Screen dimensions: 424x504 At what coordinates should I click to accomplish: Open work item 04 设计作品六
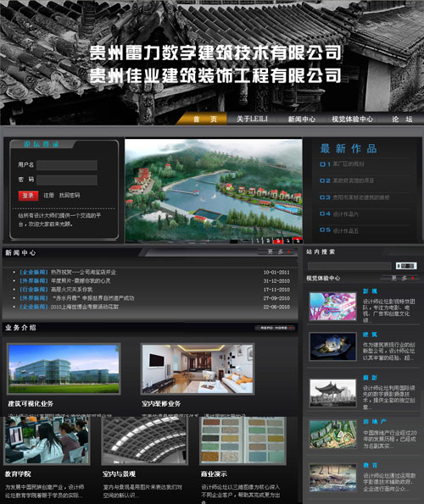339,213
